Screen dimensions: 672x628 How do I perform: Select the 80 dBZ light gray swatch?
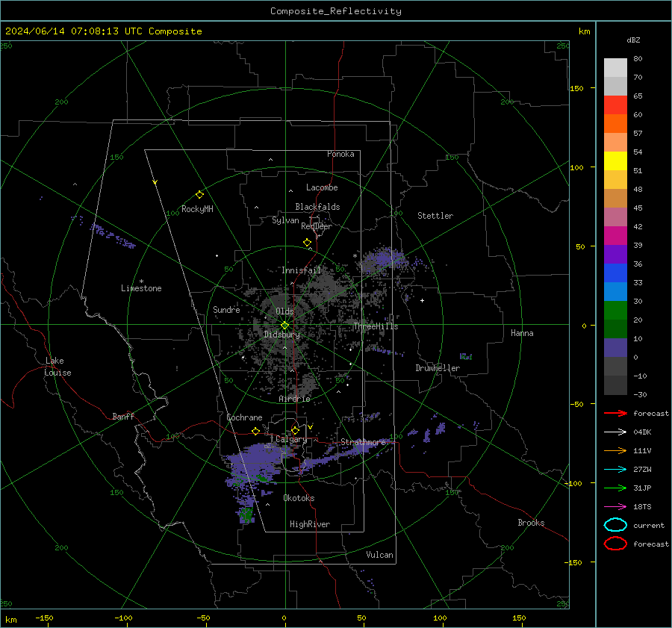615,67
